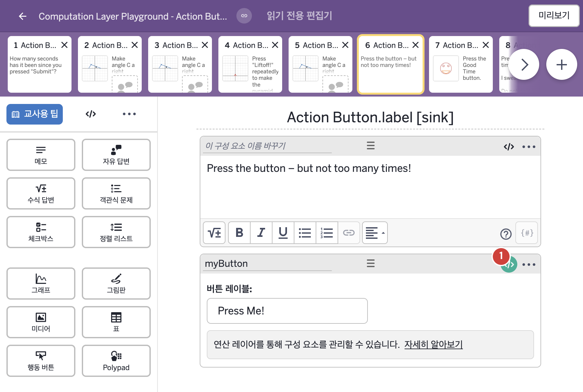The image size is (583, 392).
Task: Add a 수식 답변 math response component
Action: tap(41, 193)
